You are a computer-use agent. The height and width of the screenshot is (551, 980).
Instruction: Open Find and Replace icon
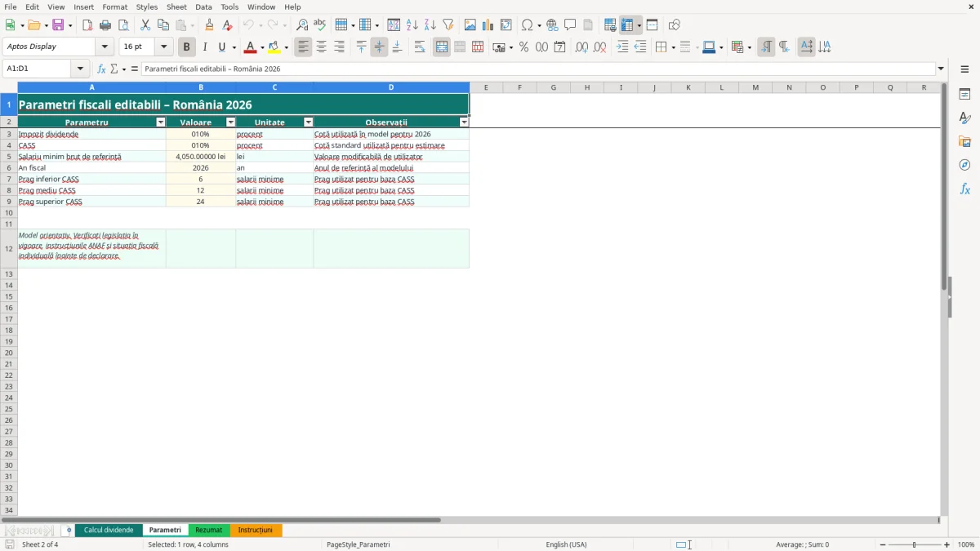pyautogui.click(x=302, y=25)
